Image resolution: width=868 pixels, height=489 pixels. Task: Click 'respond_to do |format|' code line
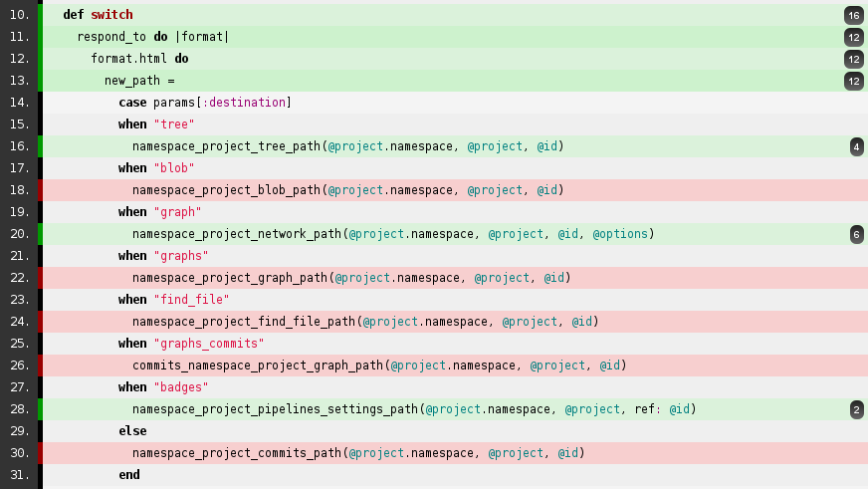point(152,37)
